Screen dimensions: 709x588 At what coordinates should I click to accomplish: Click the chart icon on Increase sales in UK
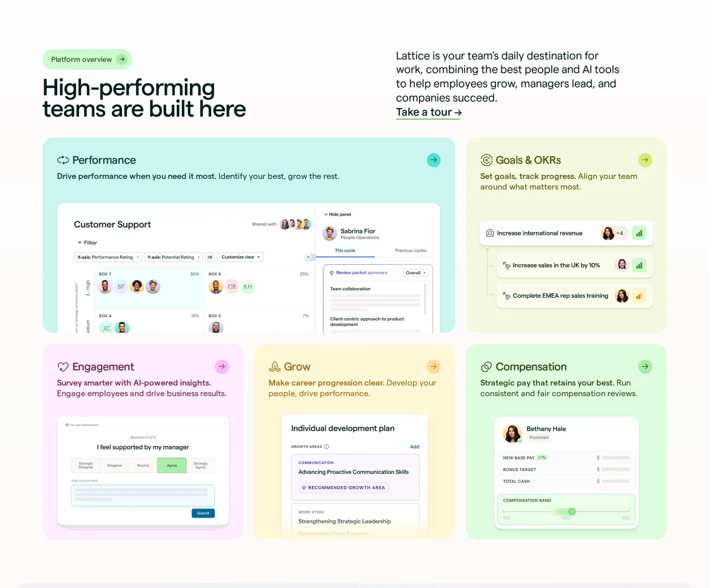(639, 265)
